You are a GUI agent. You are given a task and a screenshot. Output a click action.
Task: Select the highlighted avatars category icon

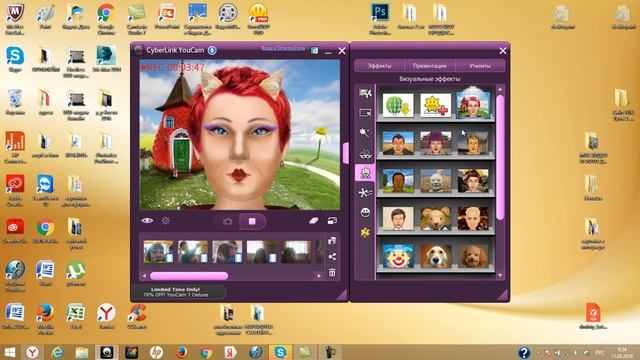tap(365, 173)
